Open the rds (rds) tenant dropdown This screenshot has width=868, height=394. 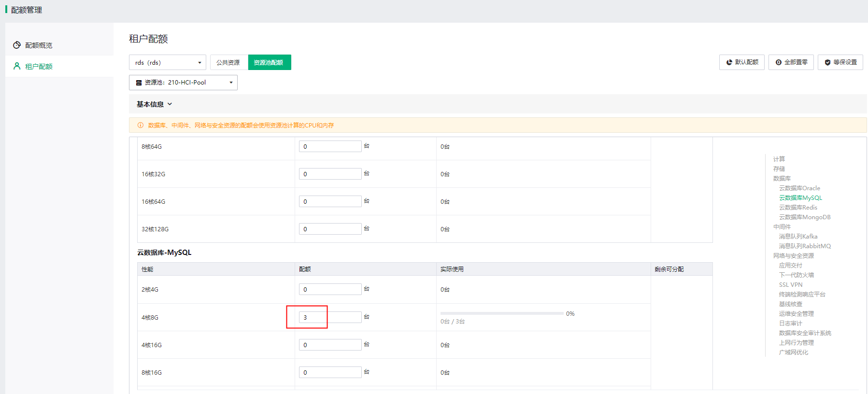point(167,62)
